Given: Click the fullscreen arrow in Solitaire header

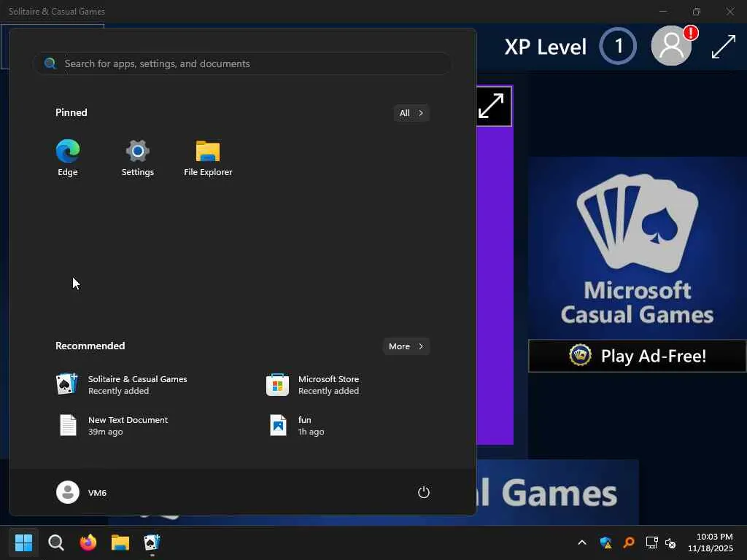Looking at the screenshot, I should coord(723,47).
